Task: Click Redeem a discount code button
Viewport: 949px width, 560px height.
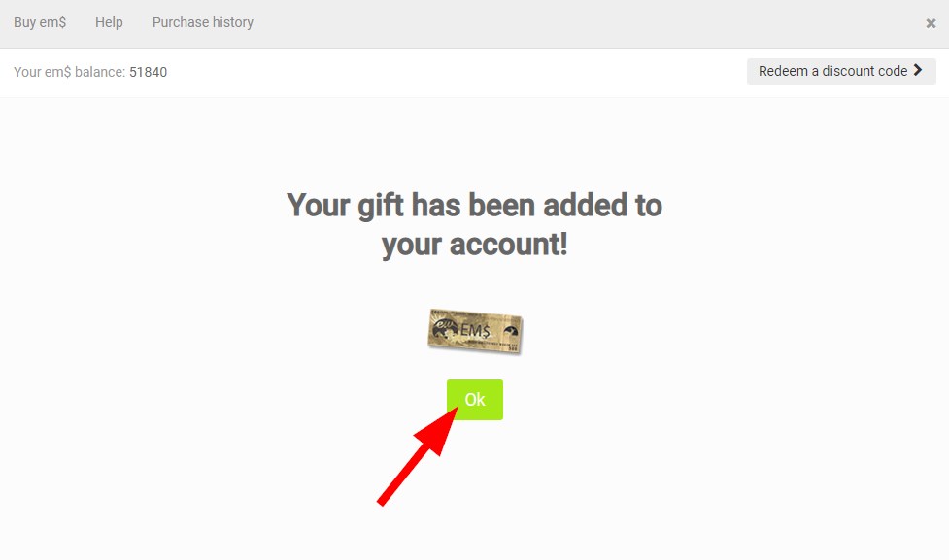Action: 841,72
